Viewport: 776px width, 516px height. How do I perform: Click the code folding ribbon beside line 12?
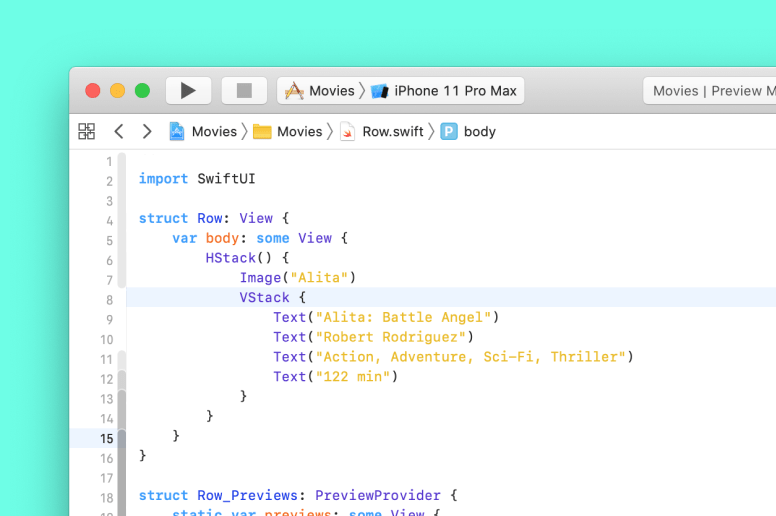[122, 379]
